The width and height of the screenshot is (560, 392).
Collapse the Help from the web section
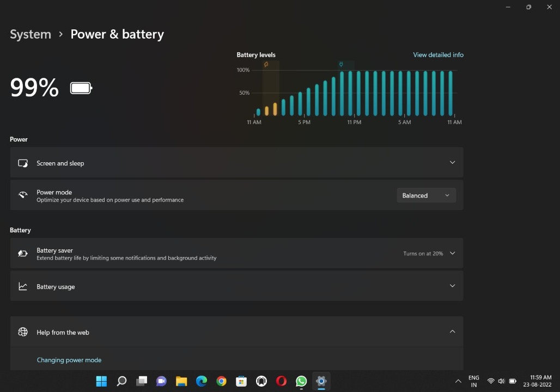(452, 332)
